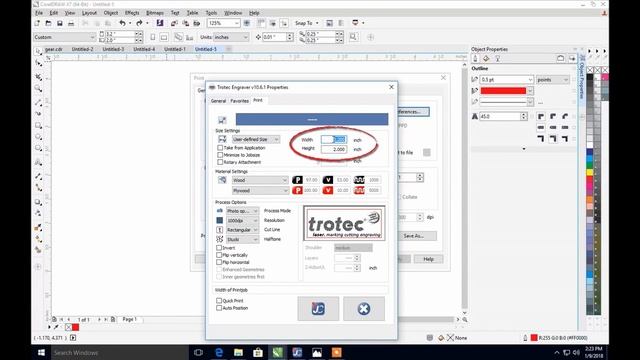Click the Open file folder icon

[x=49, y=23]
